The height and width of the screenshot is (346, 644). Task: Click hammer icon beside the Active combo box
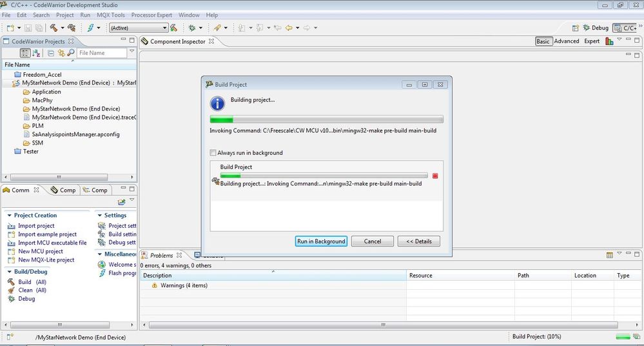pos(174,28)
